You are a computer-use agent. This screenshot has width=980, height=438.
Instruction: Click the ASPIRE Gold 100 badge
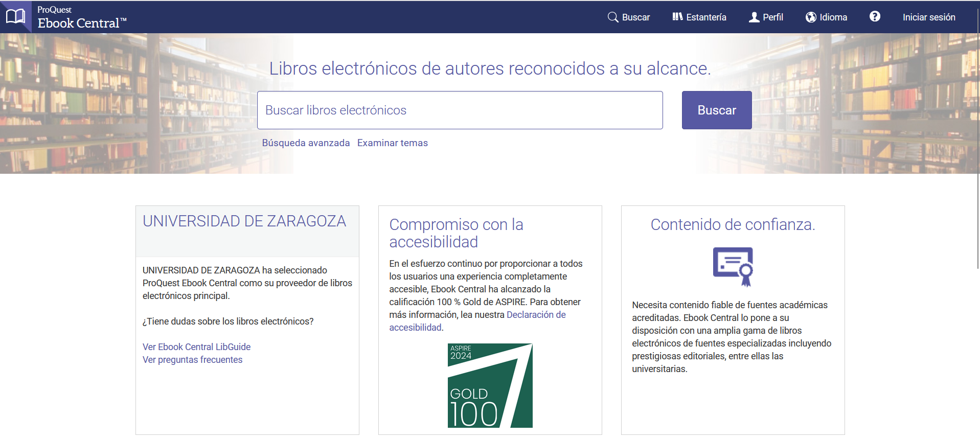[490, 385]
